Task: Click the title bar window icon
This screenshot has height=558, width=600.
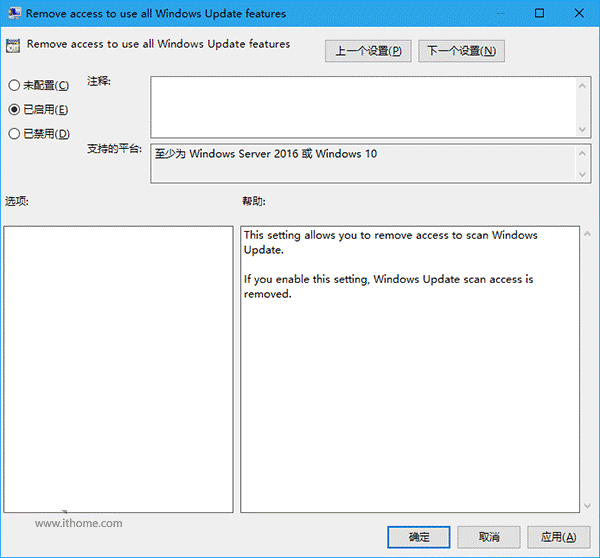Action: click(x=15, y=13)
